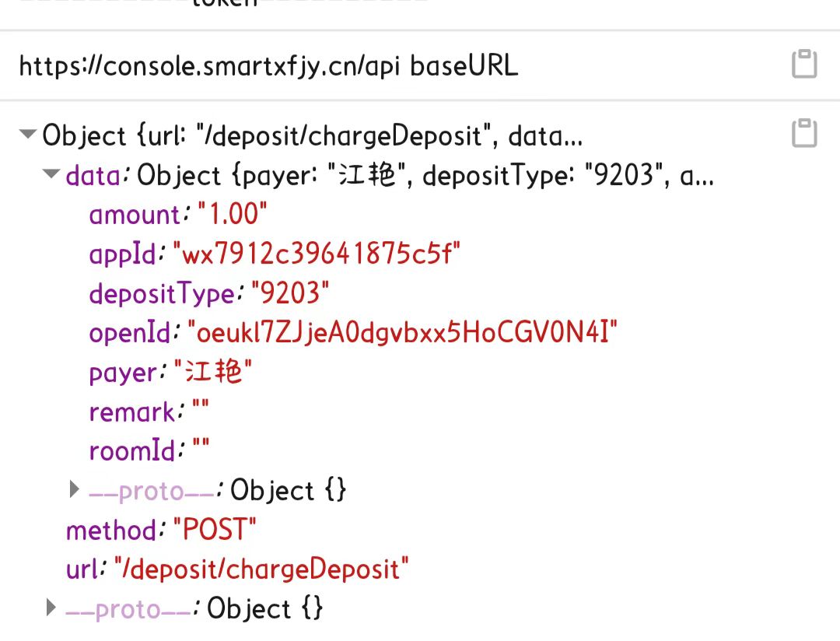This screenshot has height=641, width=840.
Task: Collapse the root Object tree arrow
Action: pyautogui.click(x=28, y=135)
